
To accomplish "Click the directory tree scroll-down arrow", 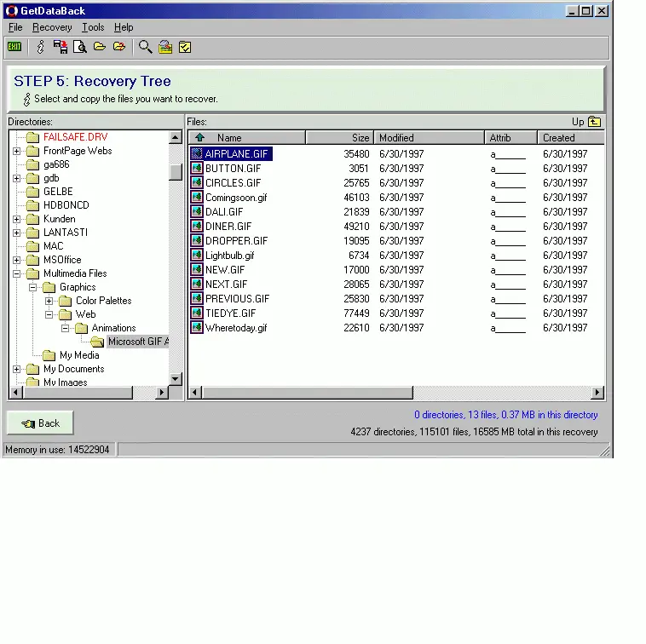I will 176,379.
